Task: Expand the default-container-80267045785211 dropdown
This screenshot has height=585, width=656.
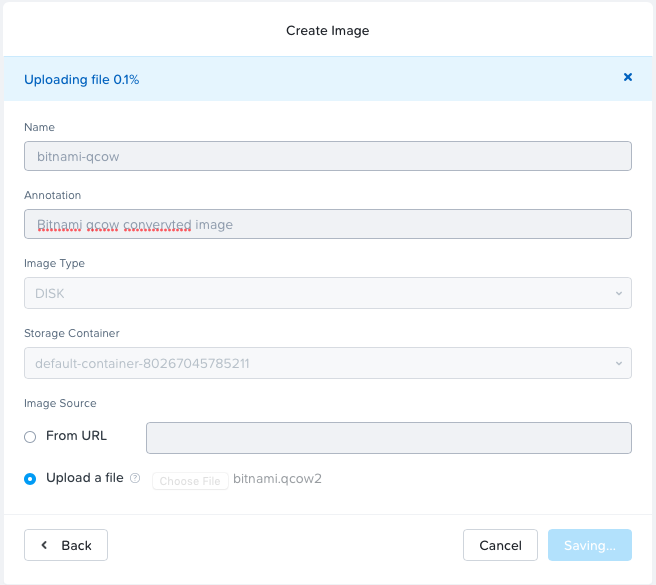Action: click(328, 363)
